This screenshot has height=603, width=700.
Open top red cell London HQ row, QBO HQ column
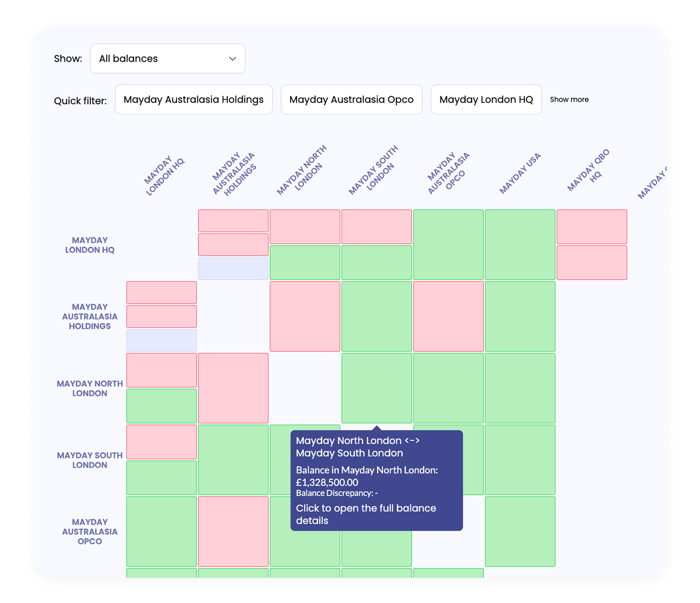click(x=592, y=227)
